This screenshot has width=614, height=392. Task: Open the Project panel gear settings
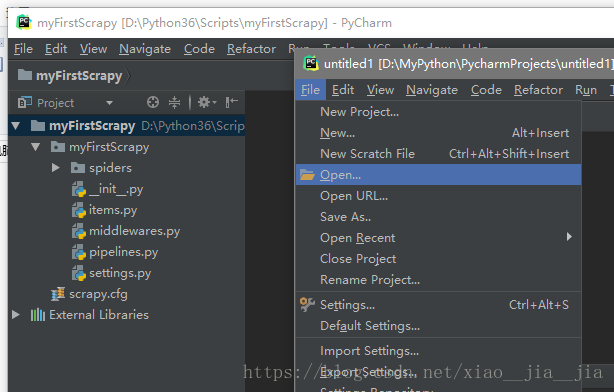207,103
